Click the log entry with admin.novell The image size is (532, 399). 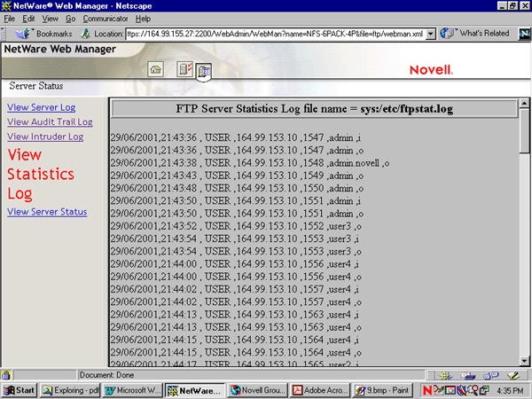[250, 163]
